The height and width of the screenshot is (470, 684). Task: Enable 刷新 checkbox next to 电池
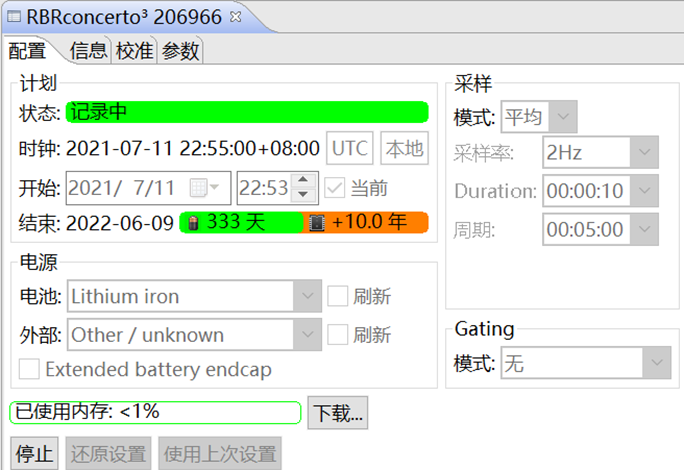[338, 296]
